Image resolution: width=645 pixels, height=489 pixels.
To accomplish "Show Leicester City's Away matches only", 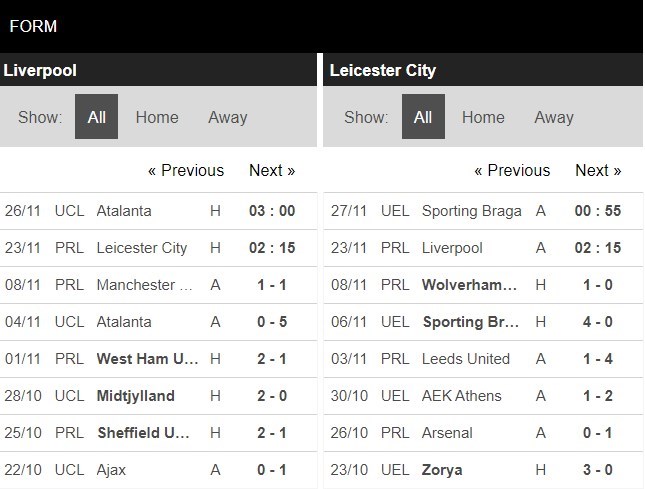I will (553, 117).
